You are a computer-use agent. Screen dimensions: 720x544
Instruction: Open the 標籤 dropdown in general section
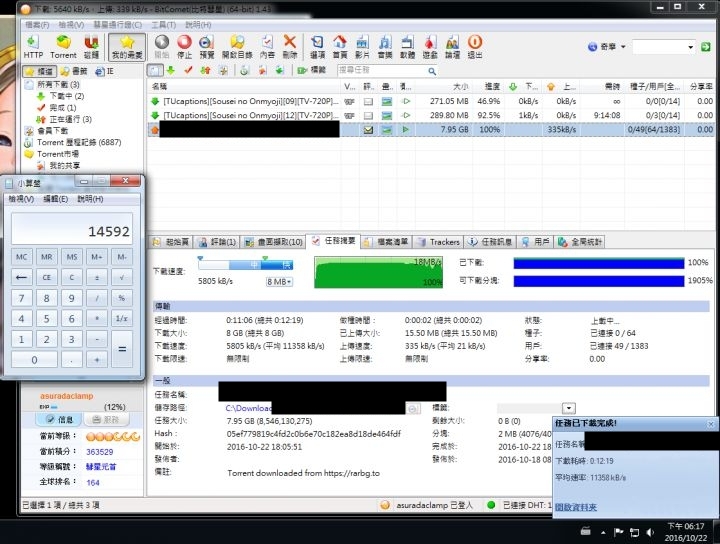point(568,408)
